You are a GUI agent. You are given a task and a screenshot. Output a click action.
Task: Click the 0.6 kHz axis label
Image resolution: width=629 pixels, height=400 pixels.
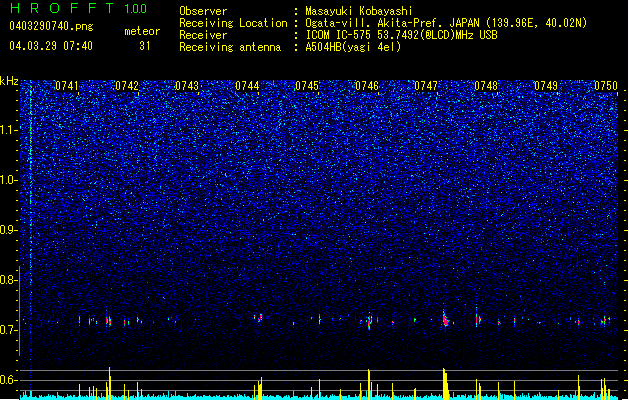click(8, 380)
